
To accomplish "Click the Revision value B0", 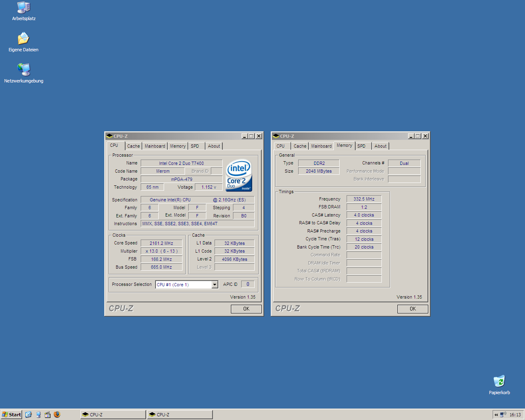I will tap(244, 216).
